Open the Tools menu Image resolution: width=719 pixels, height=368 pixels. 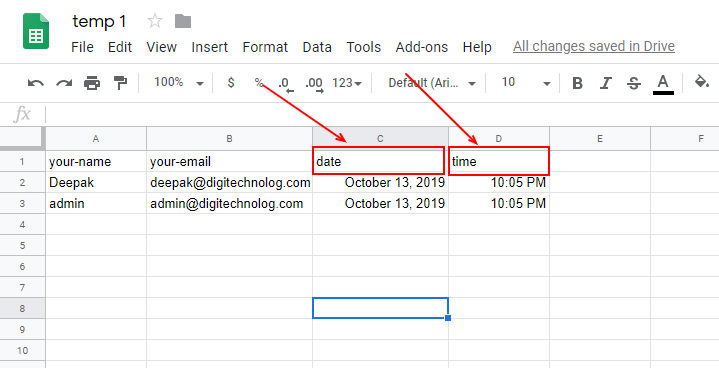click(x=364, y=47)
